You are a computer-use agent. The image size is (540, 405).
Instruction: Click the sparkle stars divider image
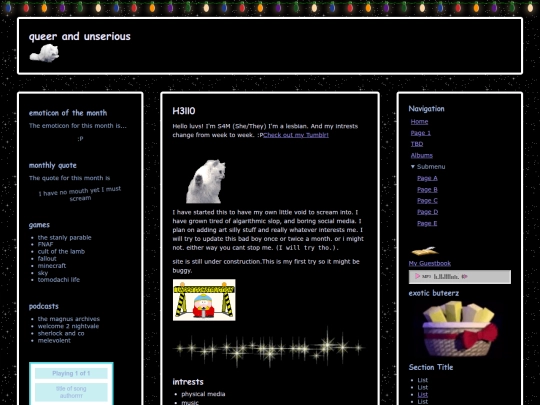tap(268, 347)
